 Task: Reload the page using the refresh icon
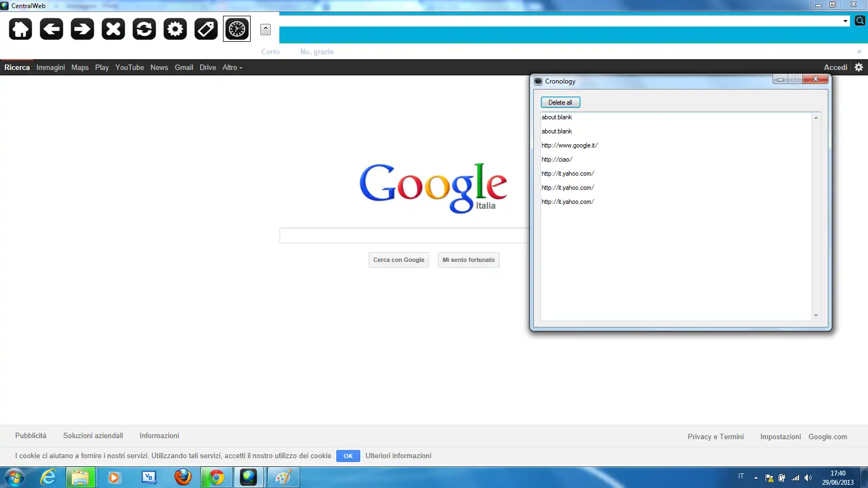[x=144, y=29]
